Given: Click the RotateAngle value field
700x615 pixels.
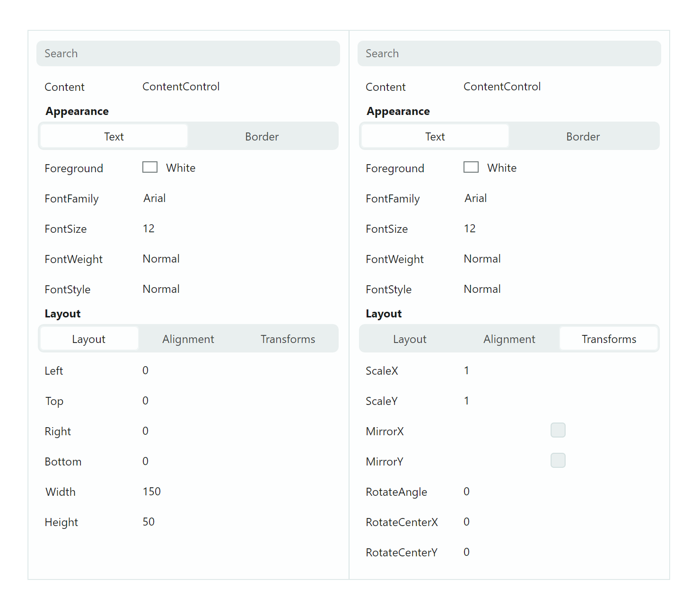Looking at the screenshot, I should click(x=467, y=492).
